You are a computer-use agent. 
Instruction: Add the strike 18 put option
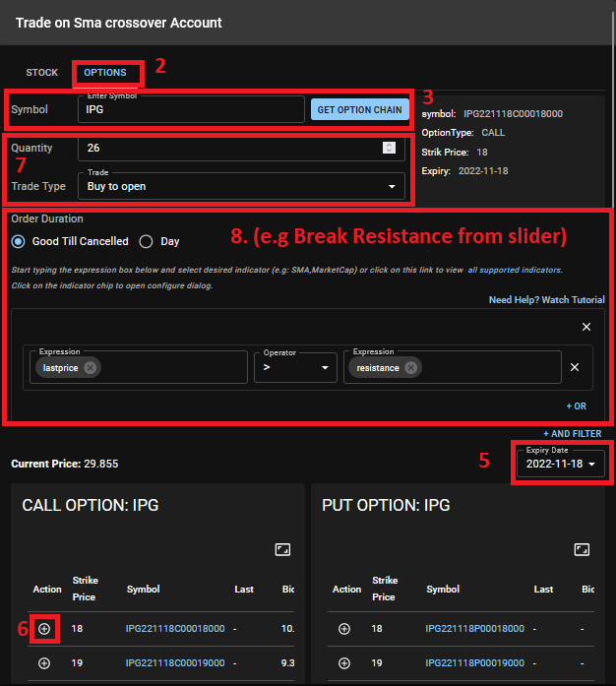(343, 628)
